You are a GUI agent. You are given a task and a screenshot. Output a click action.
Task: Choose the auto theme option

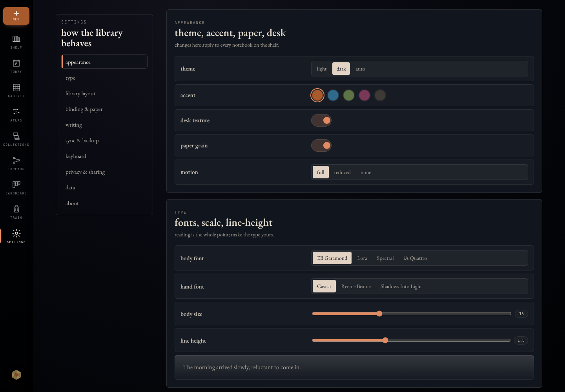coord(360,69)
